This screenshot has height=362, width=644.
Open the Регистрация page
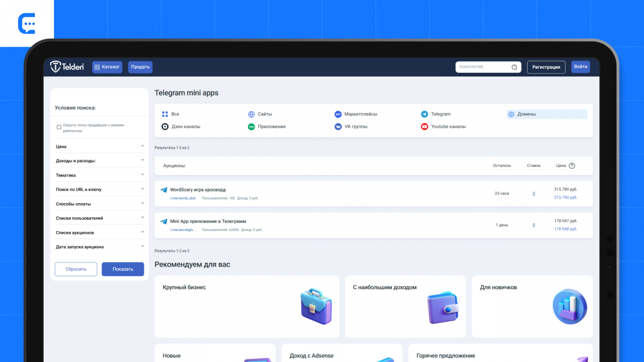pos(546,67)
